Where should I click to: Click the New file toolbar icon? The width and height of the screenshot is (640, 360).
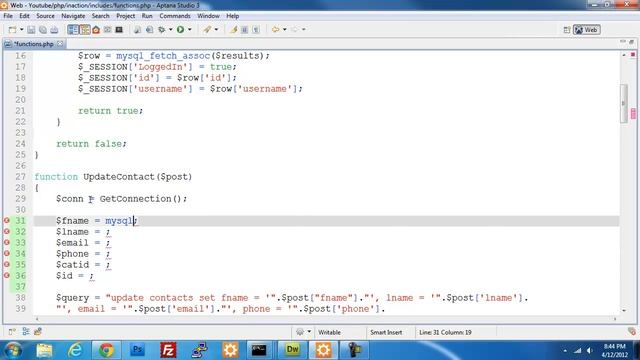click(12, 30)
